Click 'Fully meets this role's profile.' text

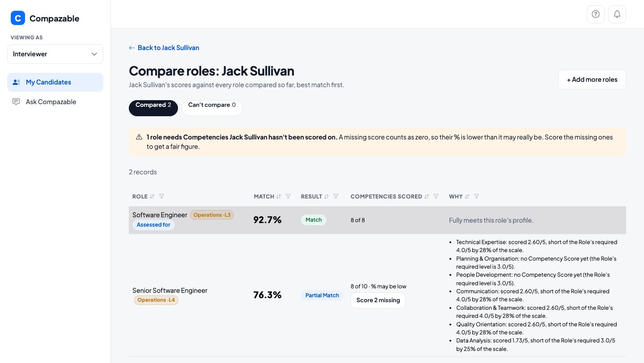coord(491,220)
